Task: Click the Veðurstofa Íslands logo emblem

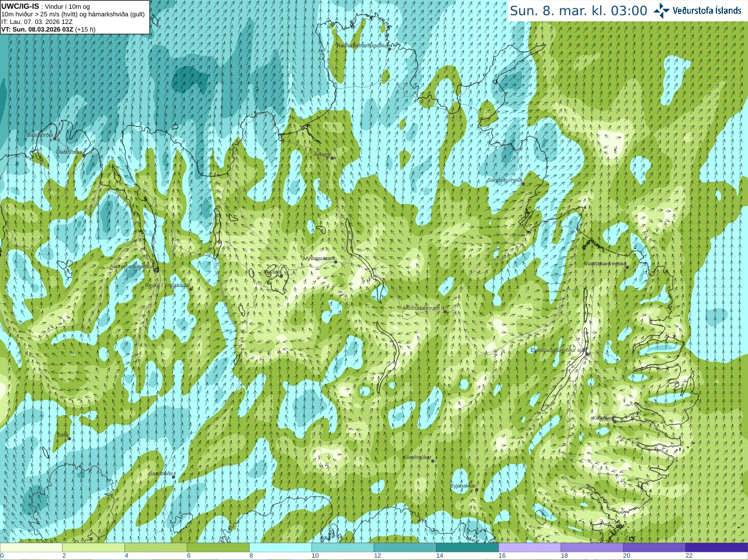Action: tap(662, 11)
